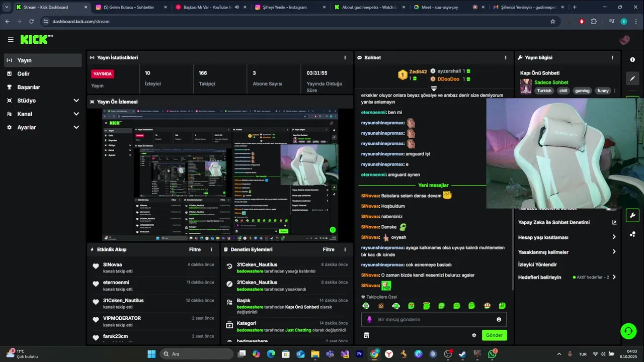Pick the last follower-only emote in row
This screenshot has height=362, width=644.
[502, 306]
